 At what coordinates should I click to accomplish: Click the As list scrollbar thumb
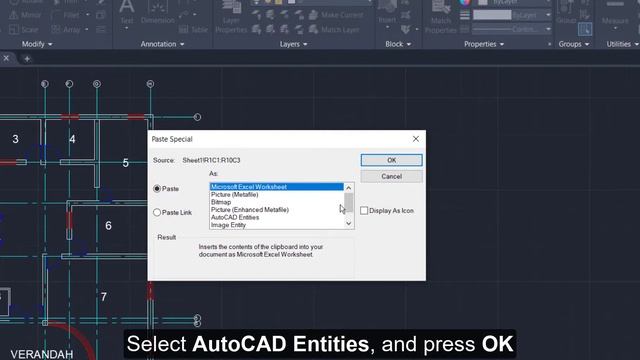(x=349, y=202)
